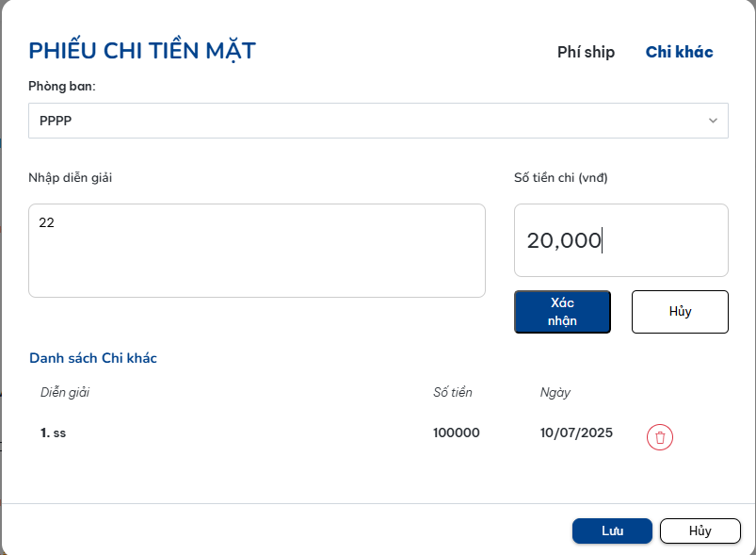Click Hủy next to Xác nhận
This screenshot has width=756, height=555.
click(680, 311)
